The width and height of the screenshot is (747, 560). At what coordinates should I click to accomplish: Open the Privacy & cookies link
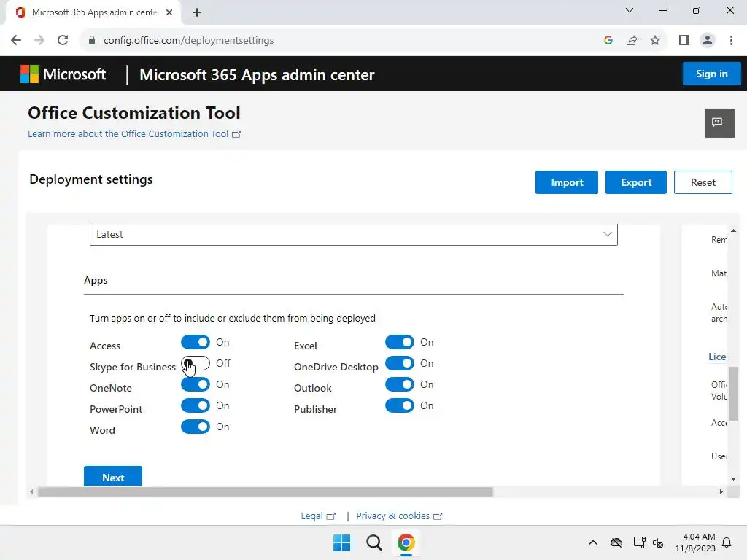tap(399, 516)
